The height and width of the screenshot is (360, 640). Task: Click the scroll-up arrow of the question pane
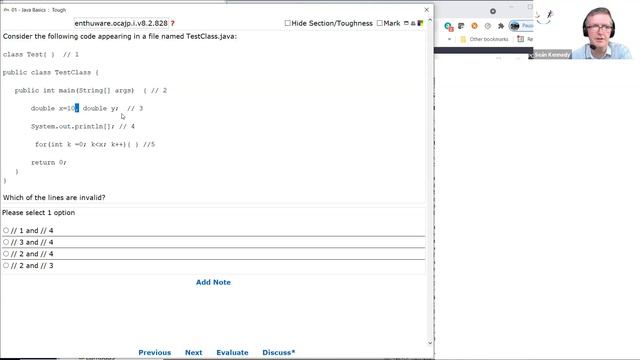coord(430,20)
